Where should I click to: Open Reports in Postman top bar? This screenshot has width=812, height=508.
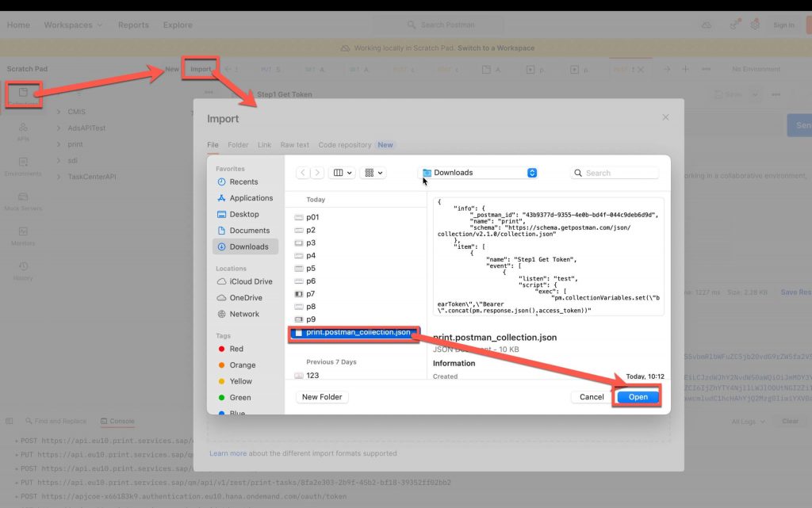pyautogui.click(x=133, y=25)
